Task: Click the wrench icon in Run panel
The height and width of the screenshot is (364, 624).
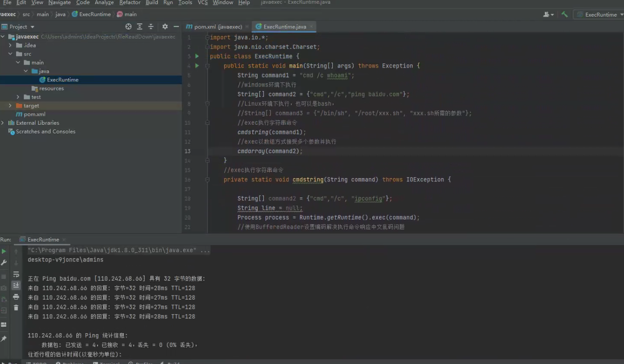Action: [x=4, y=262]
